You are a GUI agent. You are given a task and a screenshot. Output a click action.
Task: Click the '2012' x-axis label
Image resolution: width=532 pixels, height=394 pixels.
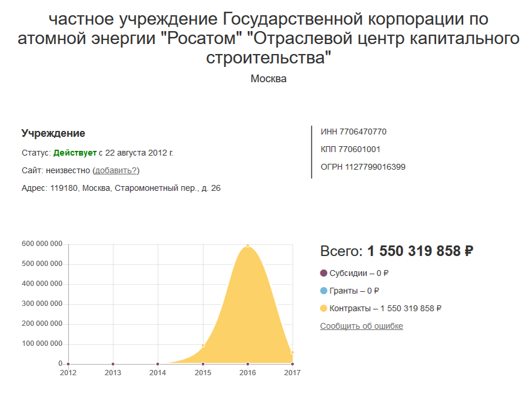click(68, 373)
